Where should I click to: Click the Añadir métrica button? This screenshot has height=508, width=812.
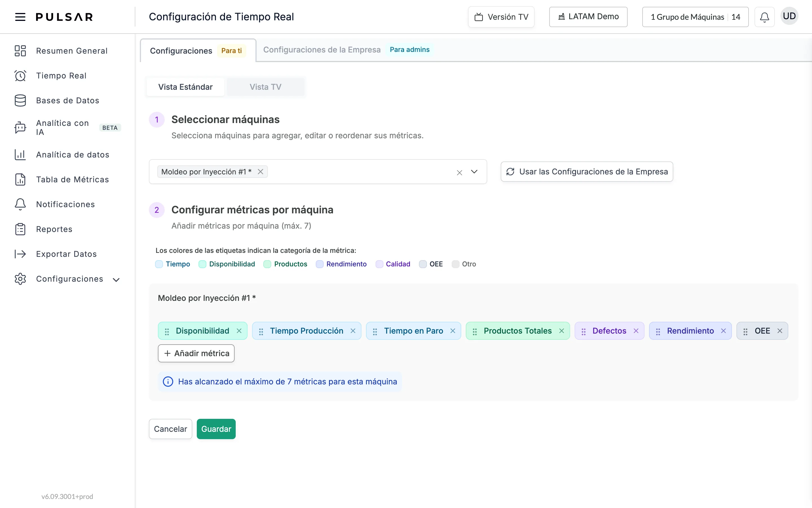click(196, 353)
